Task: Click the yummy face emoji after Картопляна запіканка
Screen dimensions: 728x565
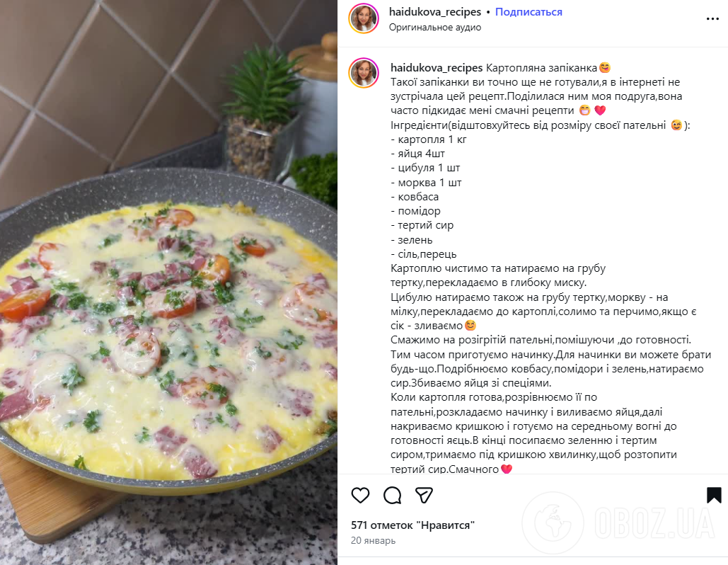Action: pos(604,68)
